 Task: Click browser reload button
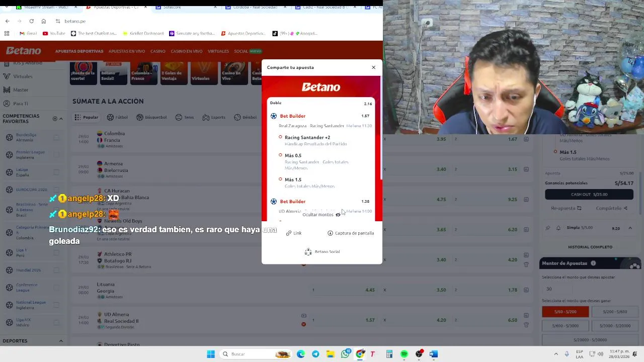(x=31, y=21)
